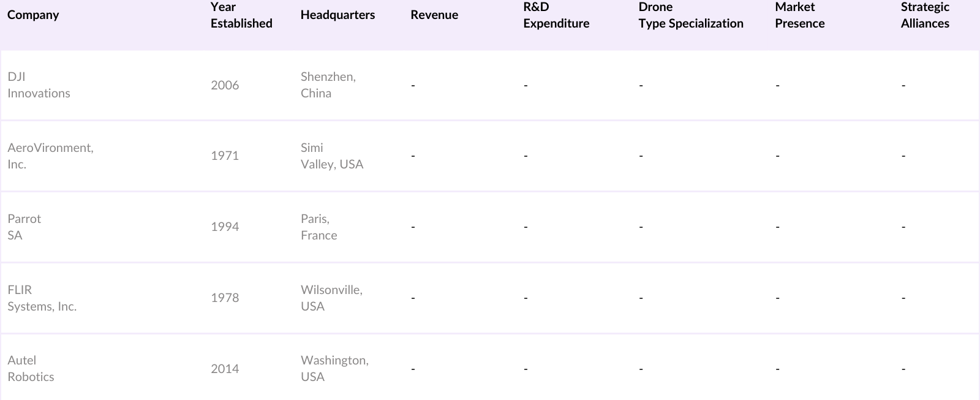
Task: Click the R&D Expenditure column header
Action: [x=556, y=15]
